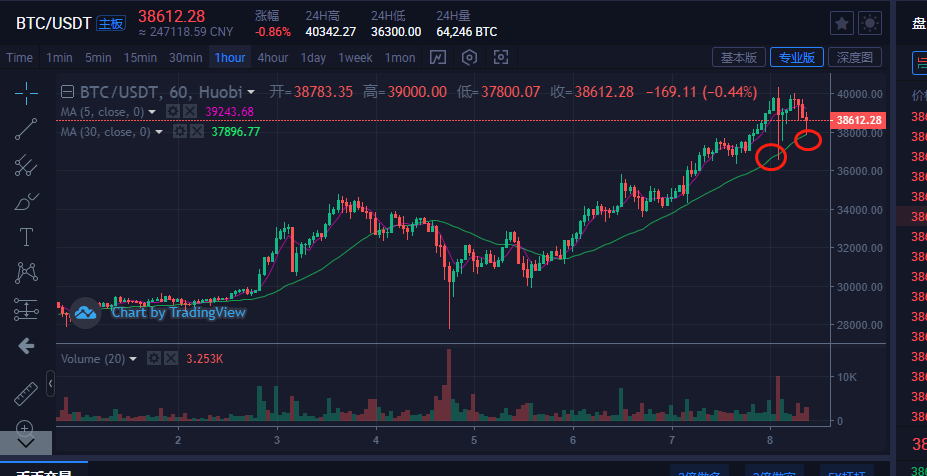Toggle light/dark theme sun icon

tap(870, 23)
